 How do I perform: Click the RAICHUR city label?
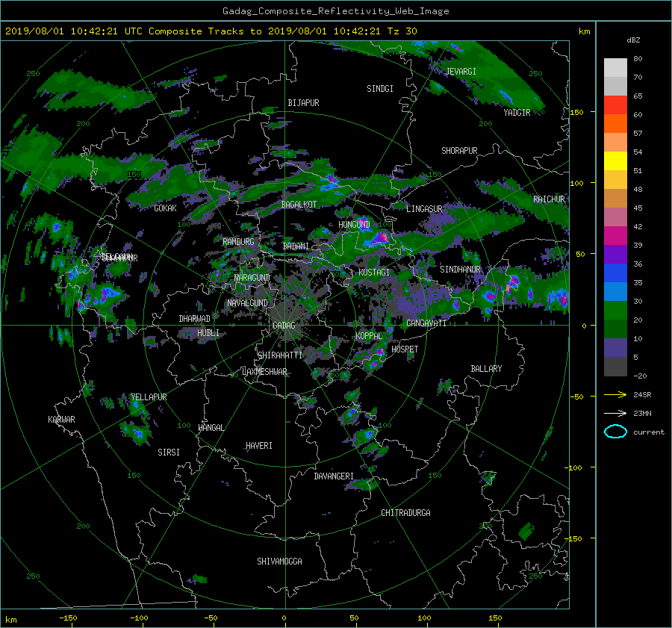coord(549,199)
